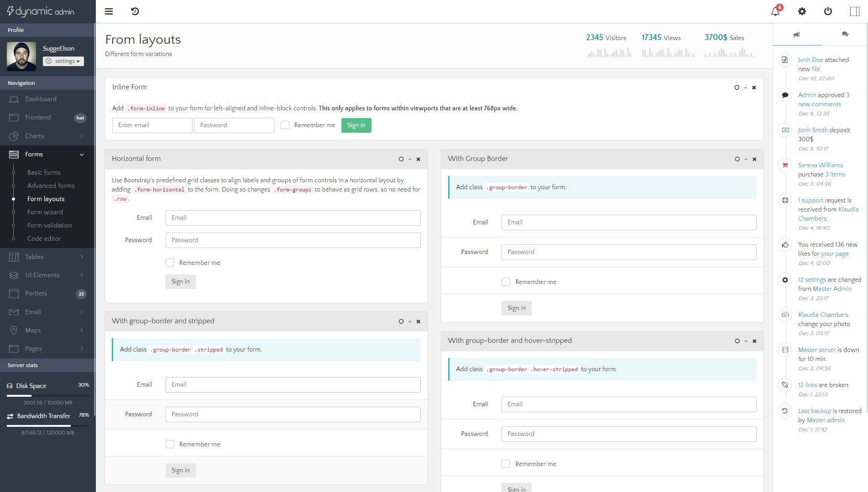
Task: Focus the Enter email inline field
Action: tap(152, 125)
